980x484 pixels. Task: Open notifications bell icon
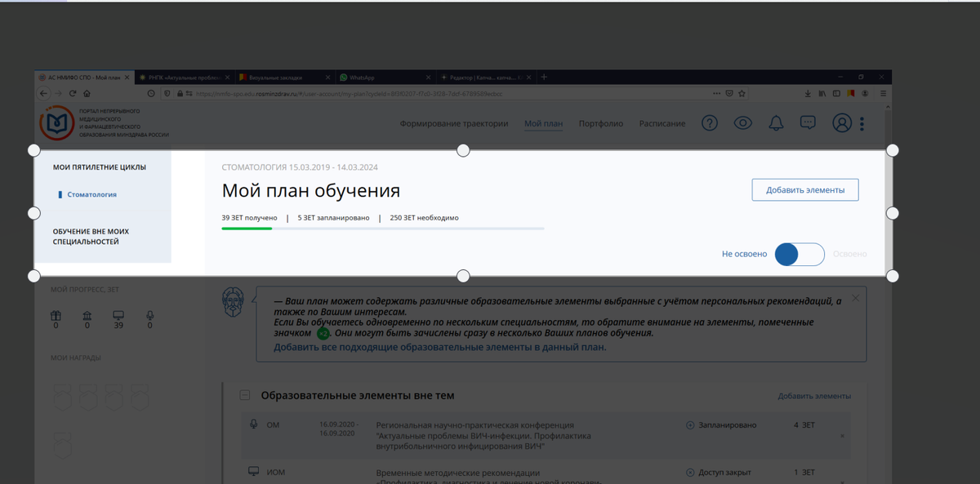775,123
